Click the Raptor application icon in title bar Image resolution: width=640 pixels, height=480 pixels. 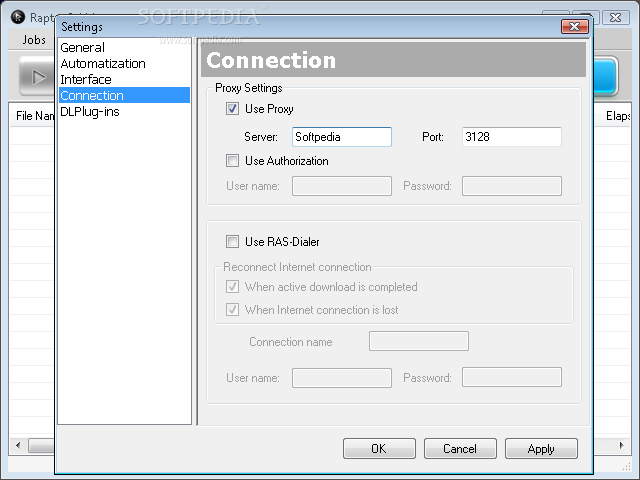[x=18, y=17]
